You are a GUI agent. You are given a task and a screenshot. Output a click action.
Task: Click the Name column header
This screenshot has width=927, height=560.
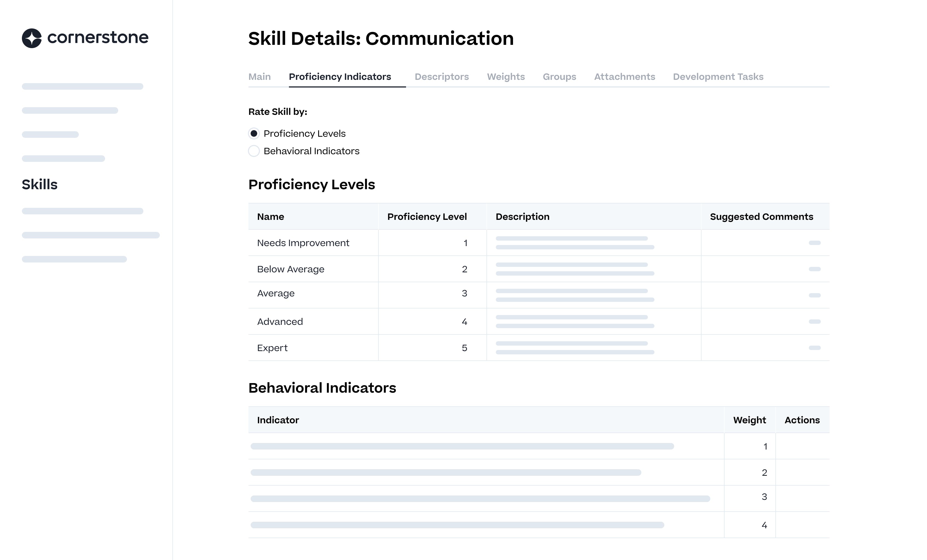271,217
